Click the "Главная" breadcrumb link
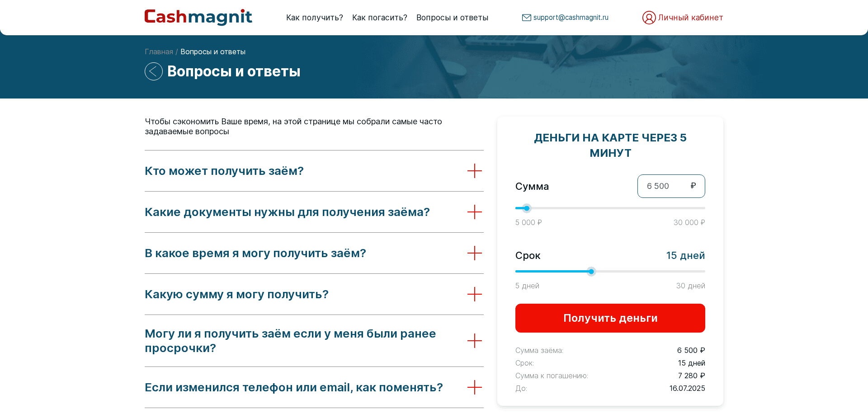The image size is (868, 418). (x=159, y=52)
